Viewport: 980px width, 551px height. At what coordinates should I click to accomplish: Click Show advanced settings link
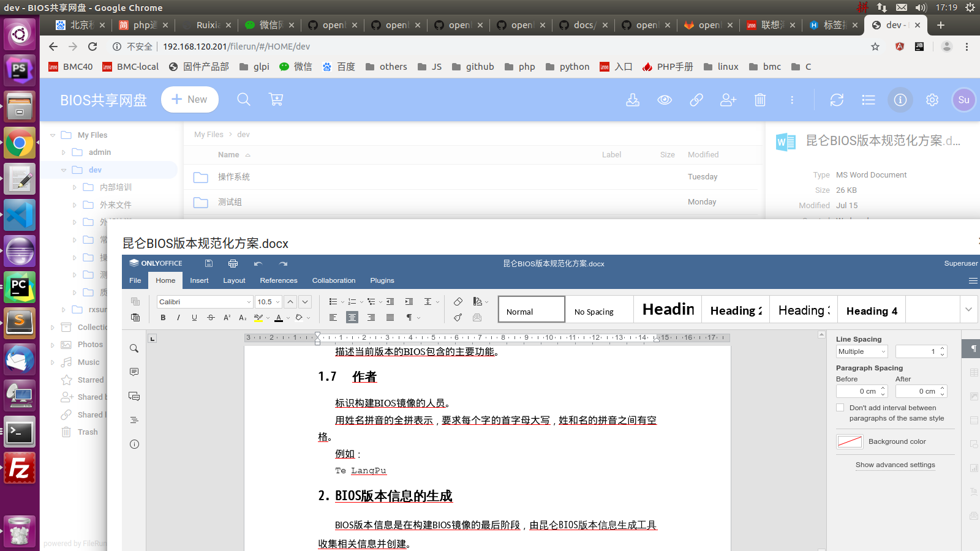coord(895,465)
